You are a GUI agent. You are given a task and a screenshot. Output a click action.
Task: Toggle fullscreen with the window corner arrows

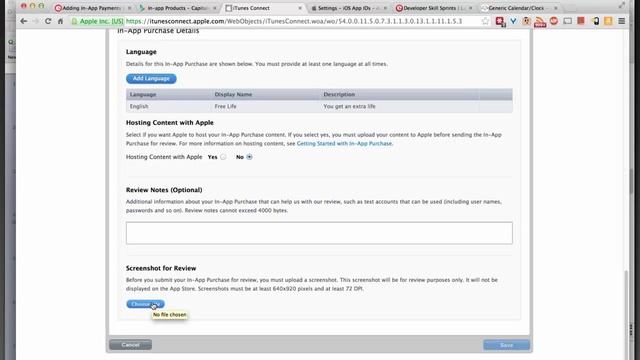(622, 5)
